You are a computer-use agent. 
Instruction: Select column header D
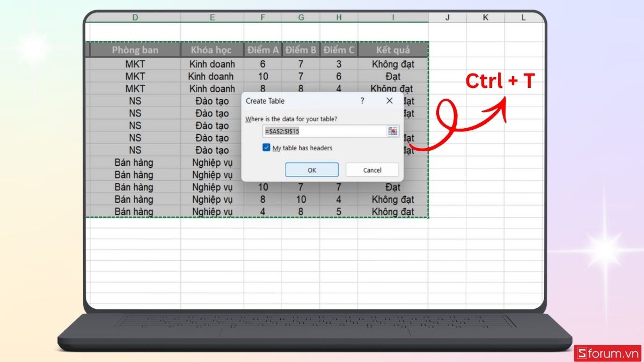pyautogui.click(x=135, y=17)
